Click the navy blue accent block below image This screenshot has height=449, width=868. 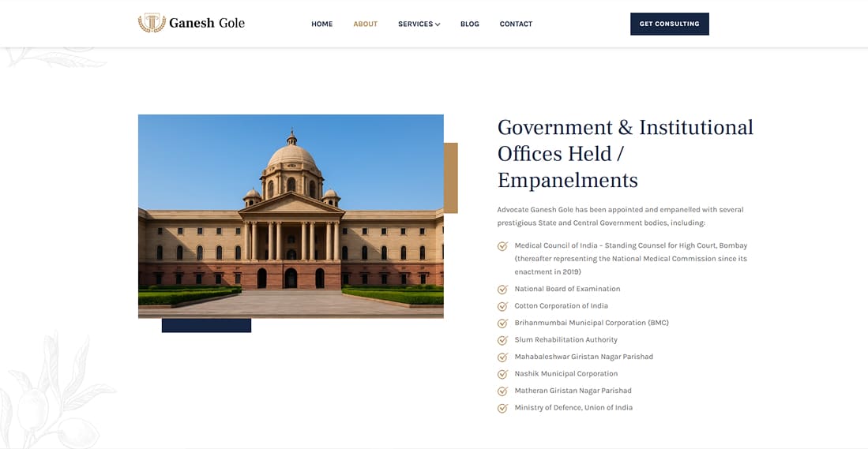click(206, 325)
